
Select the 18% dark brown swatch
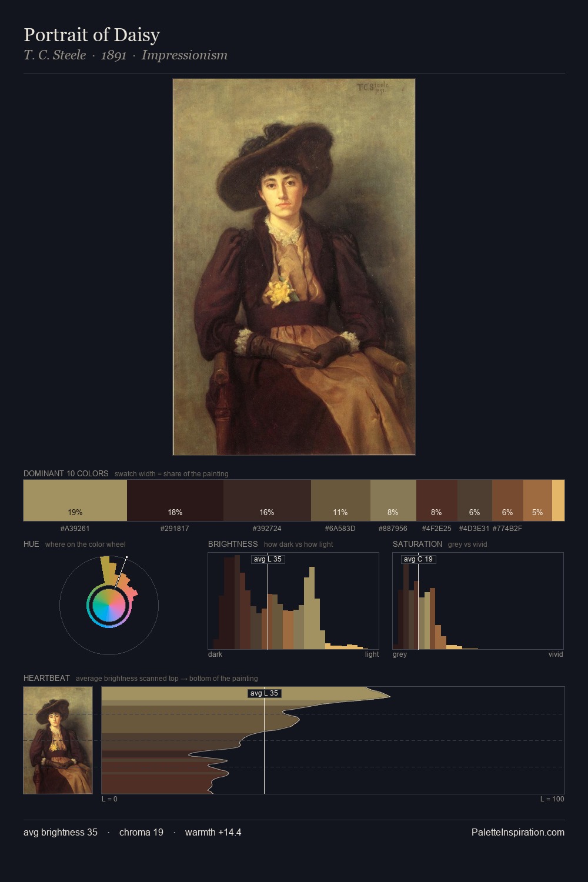[175, 500]
